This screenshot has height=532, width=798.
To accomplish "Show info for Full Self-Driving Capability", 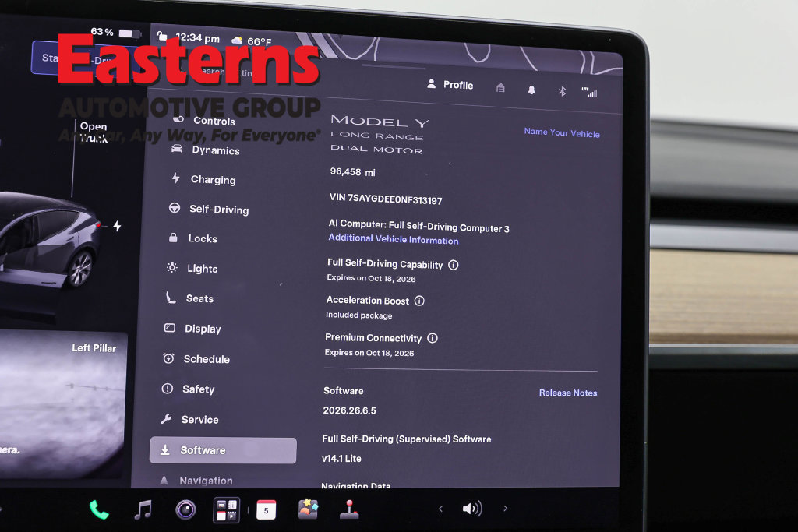I will (x=453, y=265).
